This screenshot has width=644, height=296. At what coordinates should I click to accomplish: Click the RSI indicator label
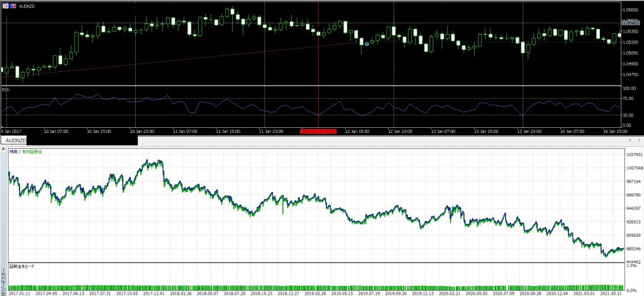pos(5,89)
